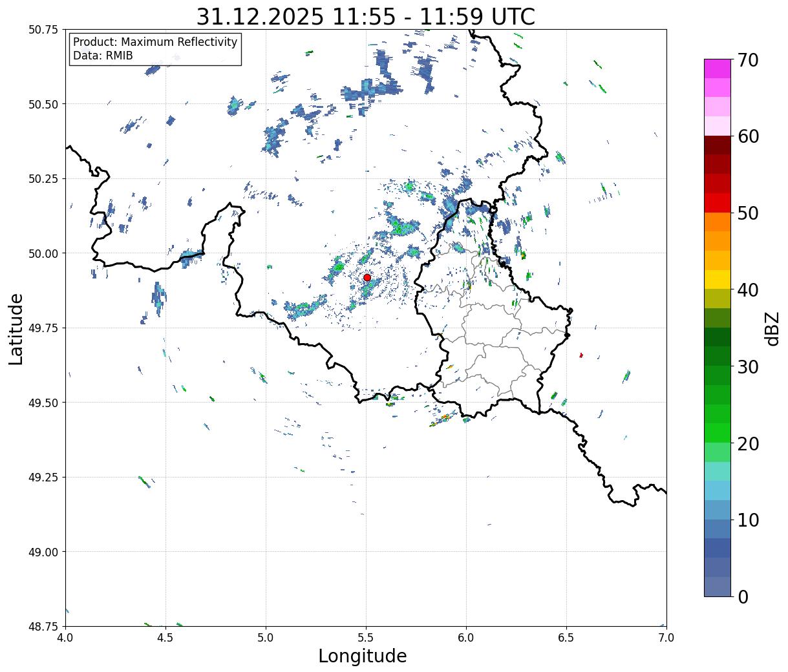
Task: Click the latitude tick label 50.25
Action: [44, 179]
